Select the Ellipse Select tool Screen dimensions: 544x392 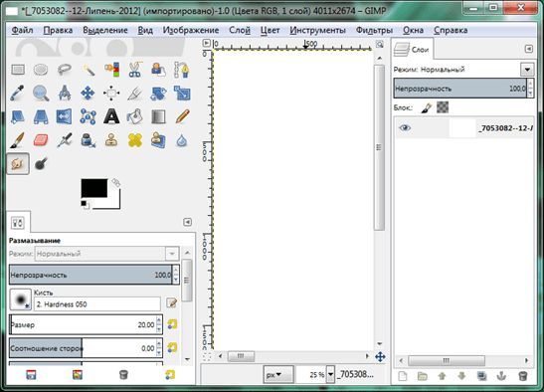41,70
